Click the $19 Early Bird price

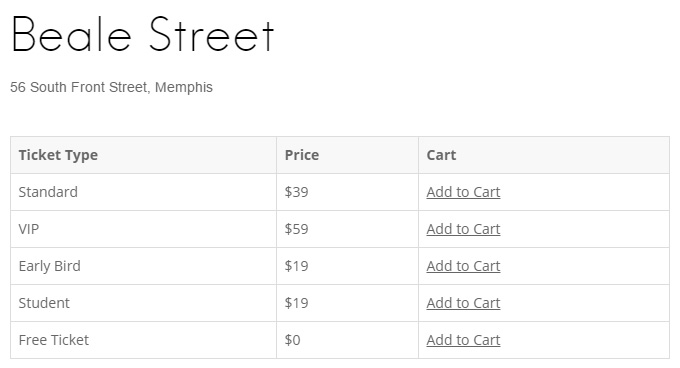[x=296, y=266]
